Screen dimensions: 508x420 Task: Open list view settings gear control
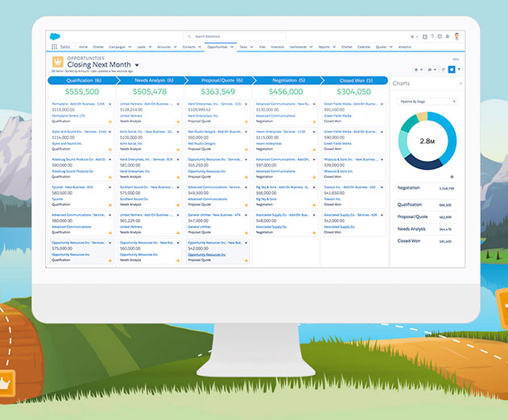418,70
